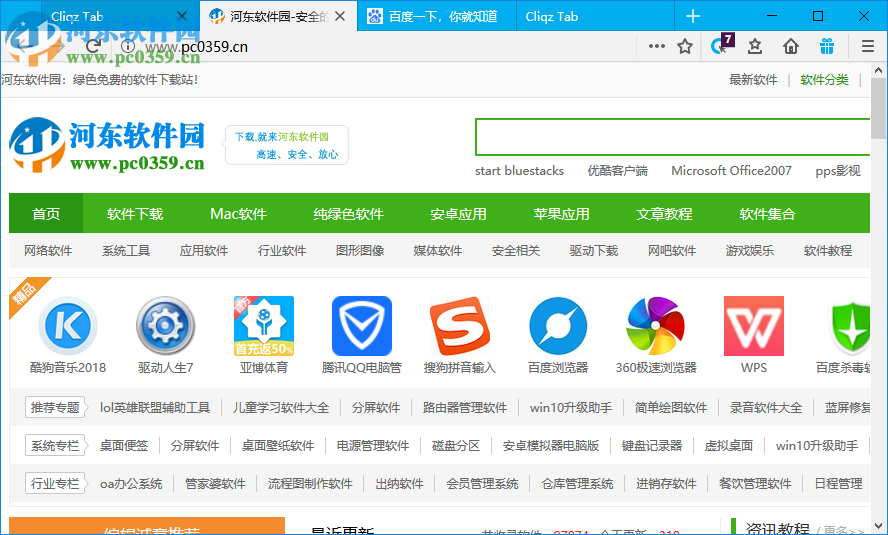Image resolution: width=888 pixels, height=535 pixels.
Task: Click hot search term 优酷客户端
Action: (x=617, y=170)
